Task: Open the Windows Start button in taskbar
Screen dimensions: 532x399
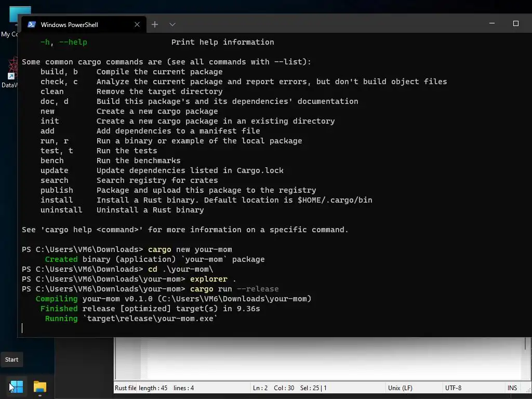Action: click(16, 387)
